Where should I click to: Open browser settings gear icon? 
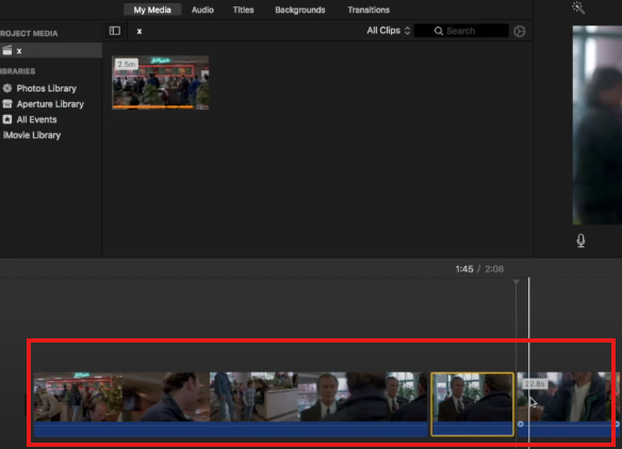point(519,31)
